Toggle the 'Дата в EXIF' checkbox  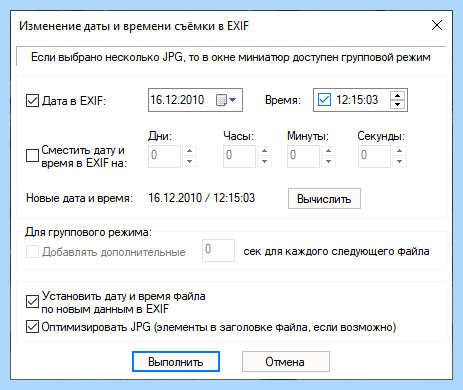click(x=32, y=100)
